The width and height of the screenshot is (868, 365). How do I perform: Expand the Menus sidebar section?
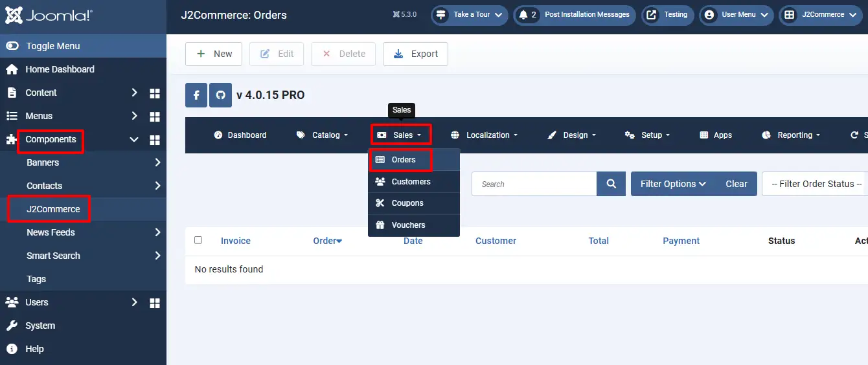tap(134, 116)
